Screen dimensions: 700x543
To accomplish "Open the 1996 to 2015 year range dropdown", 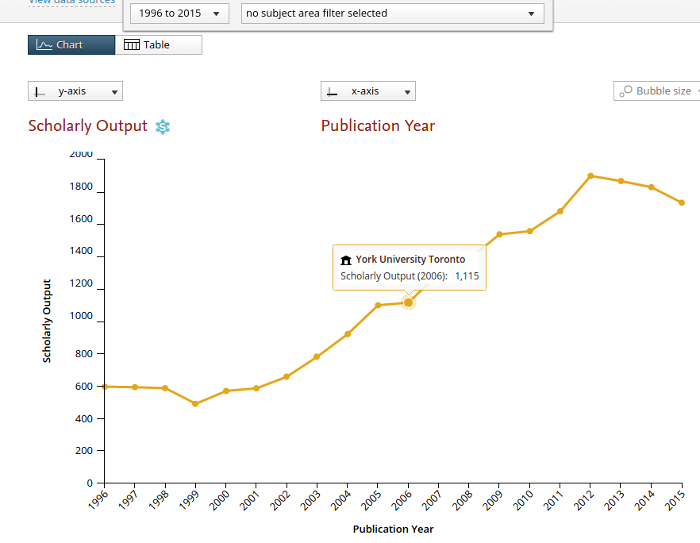I will [179, 13].
